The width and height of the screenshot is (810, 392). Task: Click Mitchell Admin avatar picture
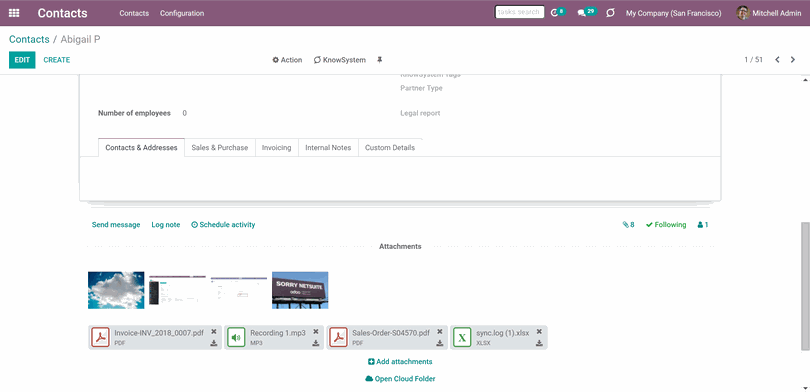pos(743,13)
